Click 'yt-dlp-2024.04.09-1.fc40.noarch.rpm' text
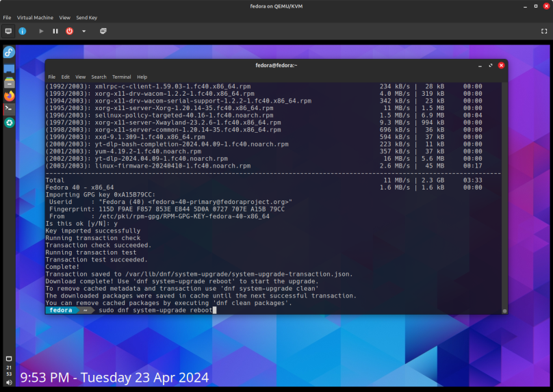Image resolution: width=553 pixels, height=392 pixels. click(x=161, y=159)
